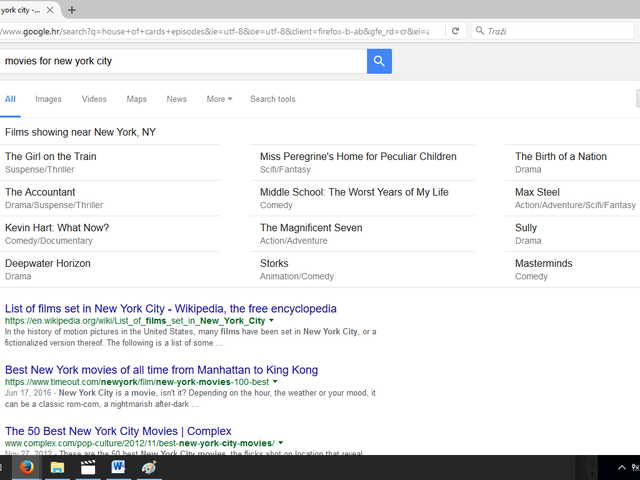Select Sully film
This screenshot has height=480, width=640.
(526, 228)
